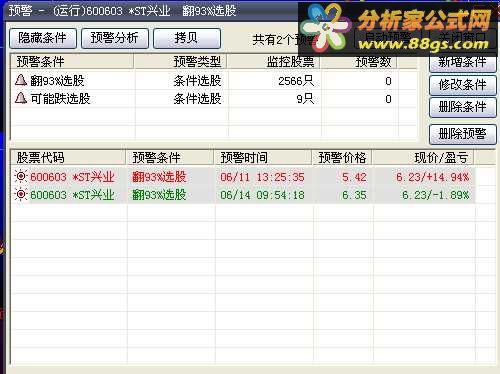500x374 pixels.
Task: Click the 隐藏条件 button
Action: 43,38
